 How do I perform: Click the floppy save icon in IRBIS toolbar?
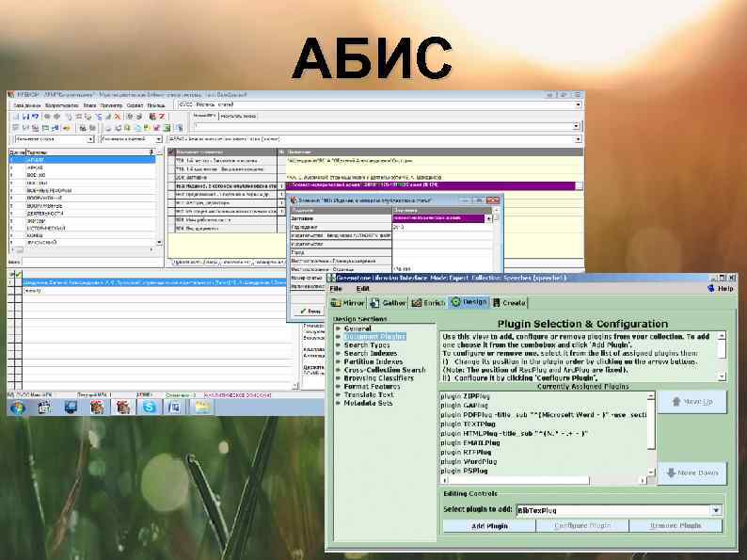(25, 117)
